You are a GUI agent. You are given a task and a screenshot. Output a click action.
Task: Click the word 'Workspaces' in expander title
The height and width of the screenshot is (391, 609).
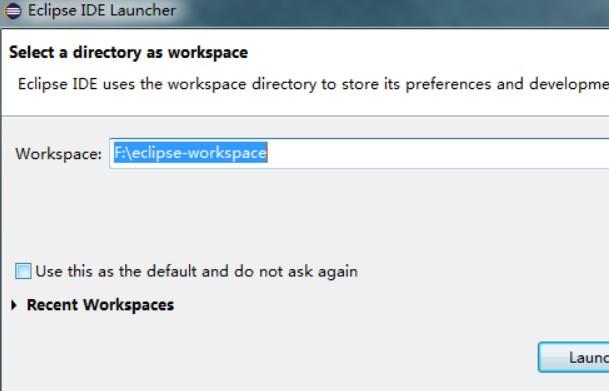129,305
